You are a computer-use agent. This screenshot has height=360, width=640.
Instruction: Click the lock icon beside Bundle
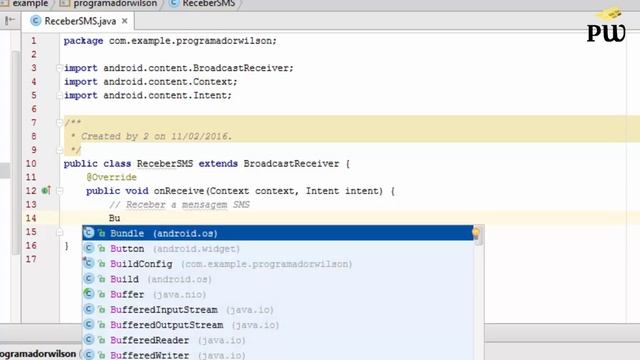(x=102, y=233)
